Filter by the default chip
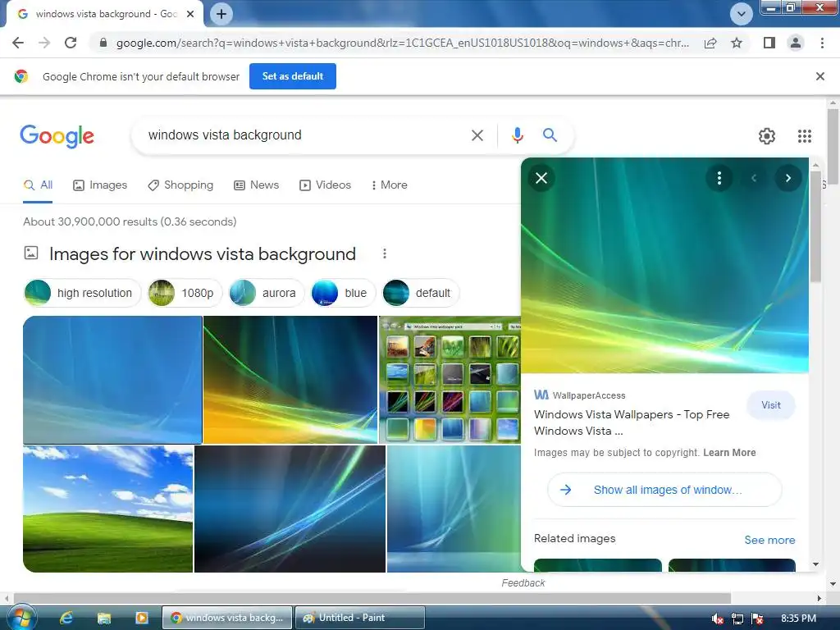This screenshot has height=630, width=840. click(421, 293)
